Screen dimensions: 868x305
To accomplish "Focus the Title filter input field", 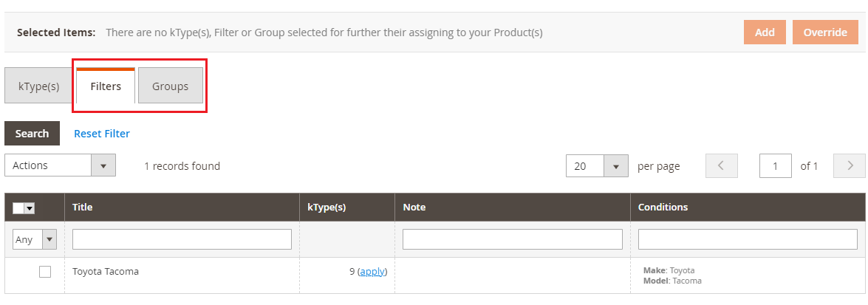I will (182, 239).
